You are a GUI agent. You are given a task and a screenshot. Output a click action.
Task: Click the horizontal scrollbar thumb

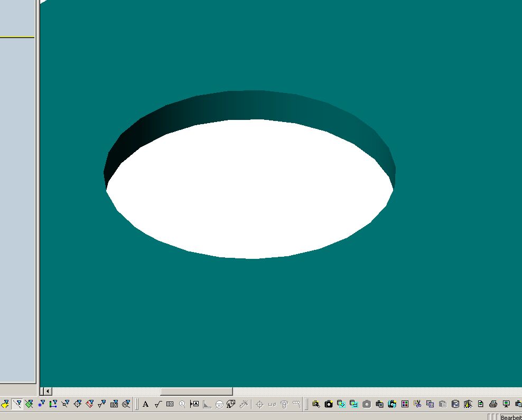pos(196,391)
